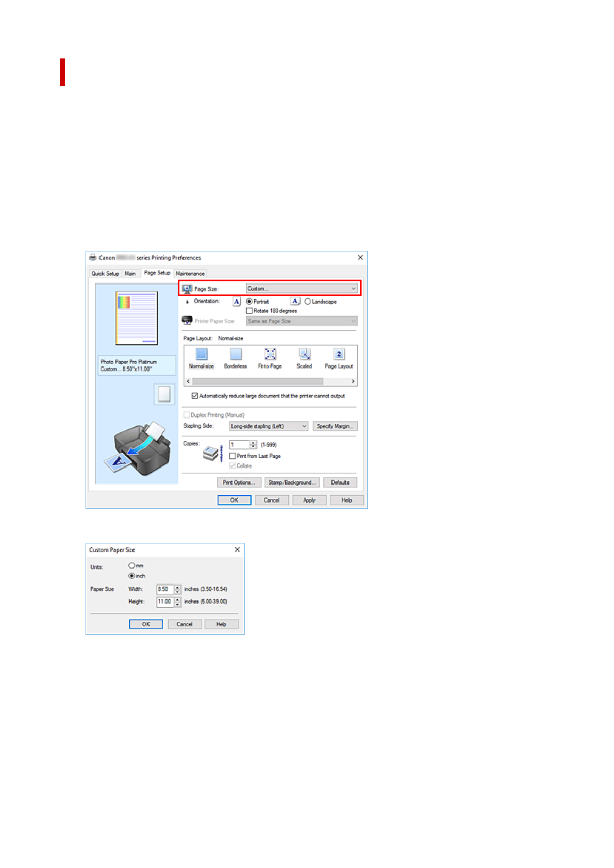The image size is (614, 868).
Task: Click the small paper icon under preview
Action: point(164,394)
